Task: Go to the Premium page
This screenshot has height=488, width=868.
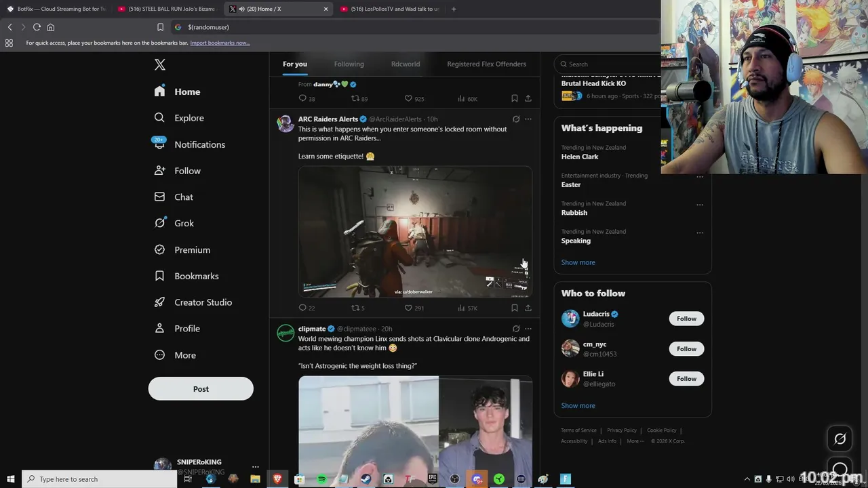Action: (x=182, y=249)
